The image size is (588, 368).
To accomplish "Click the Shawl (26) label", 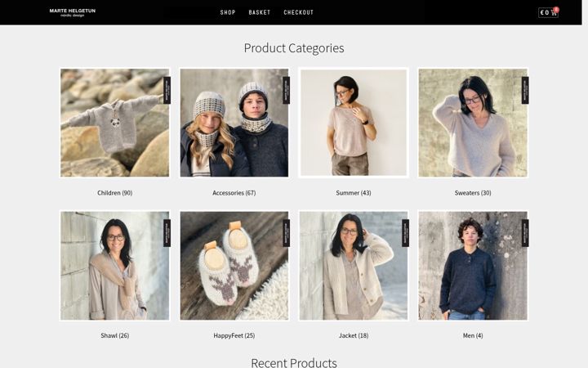I will click(x=115, y=335).
